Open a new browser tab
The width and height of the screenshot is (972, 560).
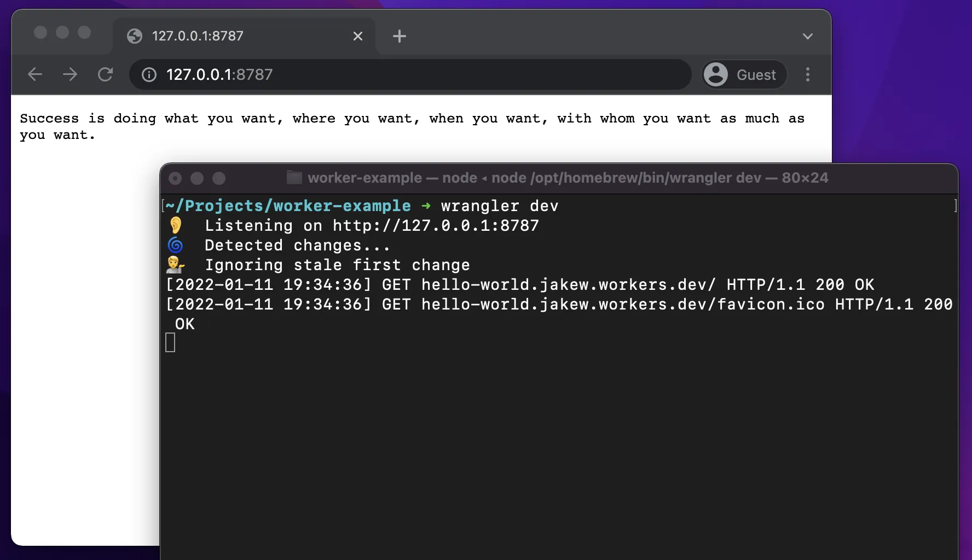tap(400, 36)
